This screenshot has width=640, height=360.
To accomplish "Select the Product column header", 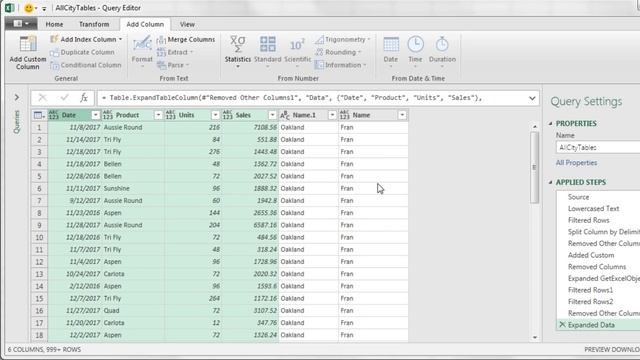I will click(127, 115).
